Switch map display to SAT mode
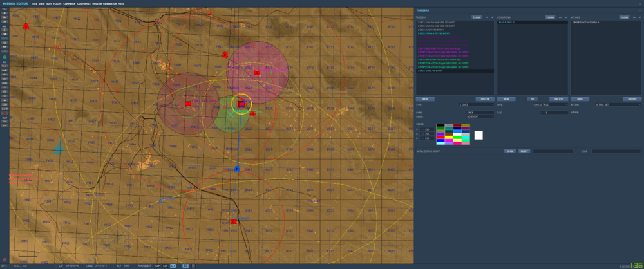644x269 pixels. point(165,265)
